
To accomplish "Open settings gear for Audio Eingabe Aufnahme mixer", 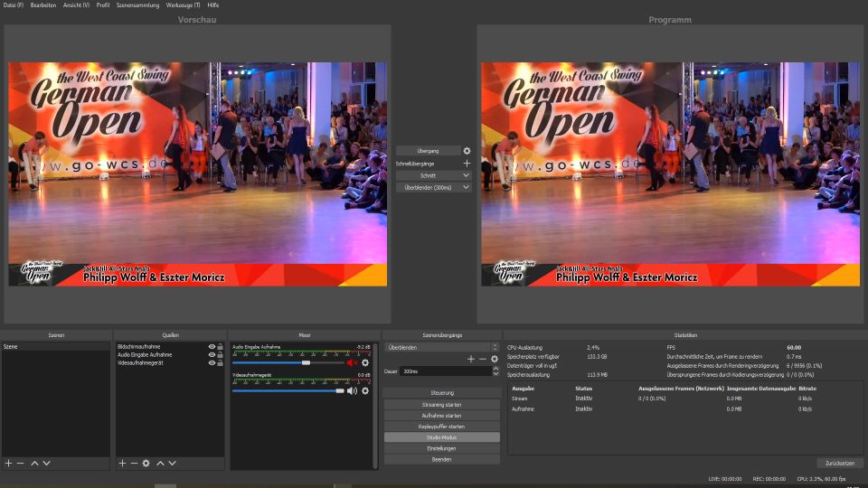I will (365, 362).
